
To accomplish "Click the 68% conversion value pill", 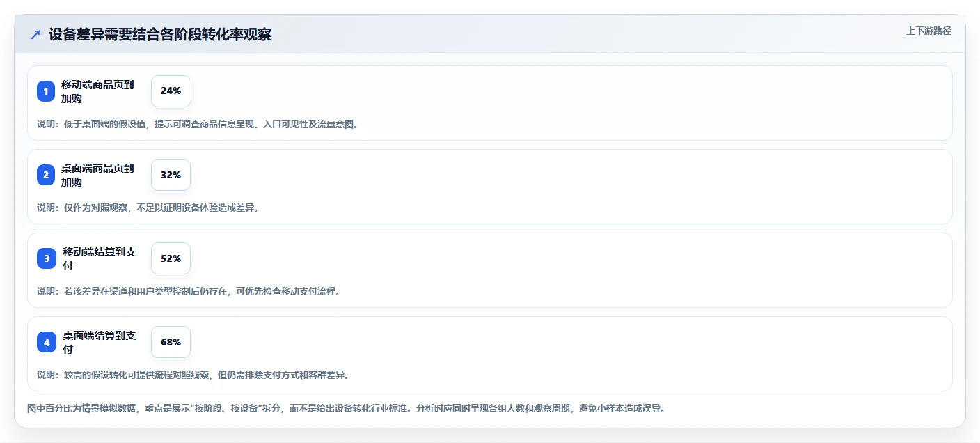I will (171, 342).
